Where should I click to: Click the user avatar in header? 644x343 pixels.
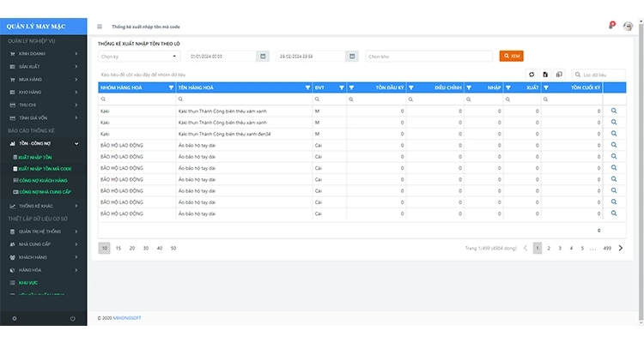(628, 27)
